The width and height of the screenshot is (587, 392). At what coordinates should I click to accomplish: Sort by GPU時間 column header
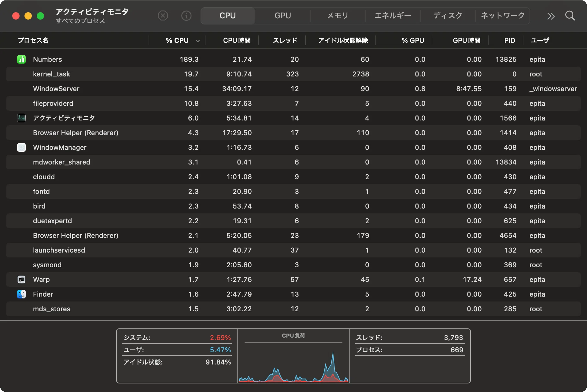[467, 40]
